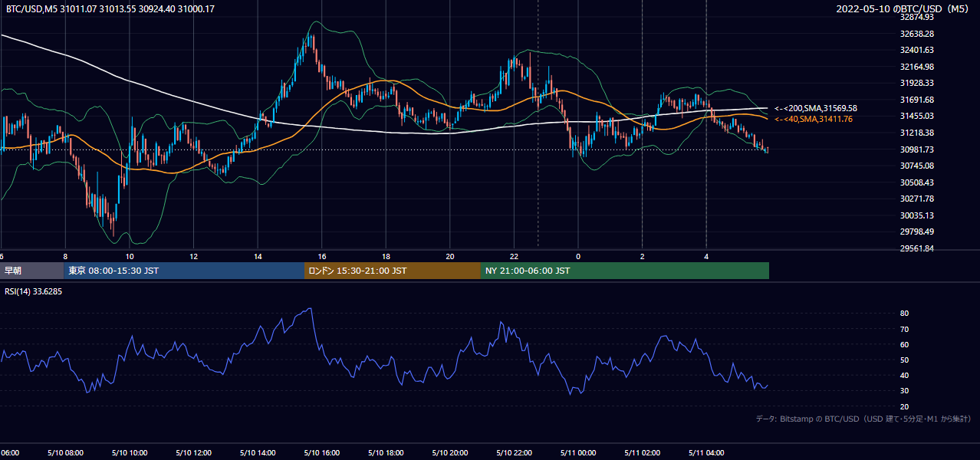Click hour tick 16 under the price chart

[322, 256]
